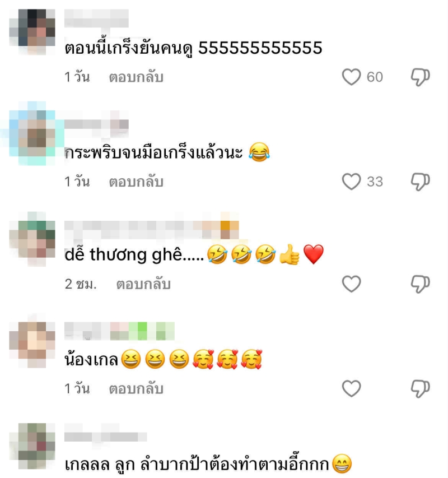448x478 pixels.
Task: Heart the 'dễ thương ghê' comment
Action: tap(351, 284)
